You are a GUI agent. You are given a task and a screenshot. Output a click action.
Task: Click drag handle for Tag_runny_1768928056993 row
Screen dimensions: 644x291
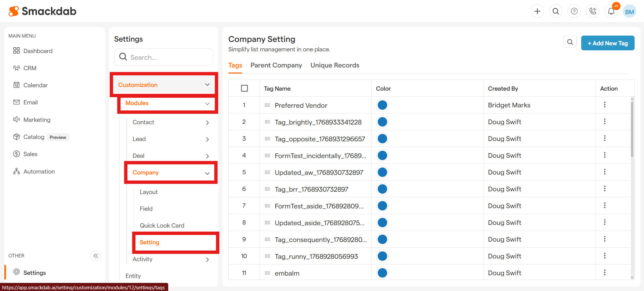pos(267,256)
